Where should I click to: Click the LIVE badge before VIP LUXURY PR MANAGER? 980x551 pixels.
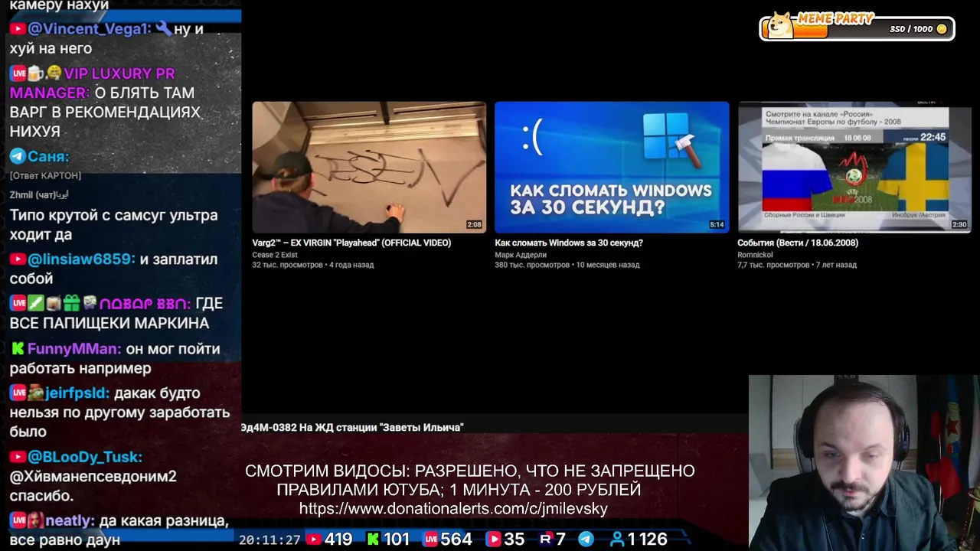18,73
